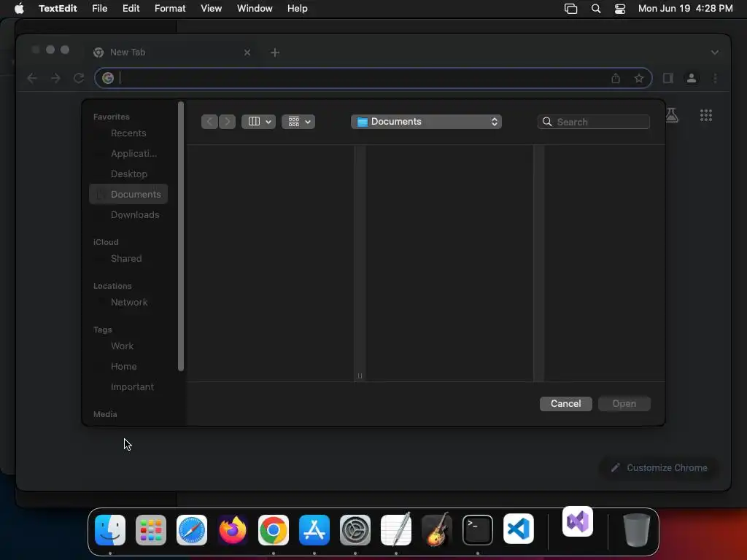Launch GarageBand from the Dock
The image size is (747, 560).
point(437,529)
